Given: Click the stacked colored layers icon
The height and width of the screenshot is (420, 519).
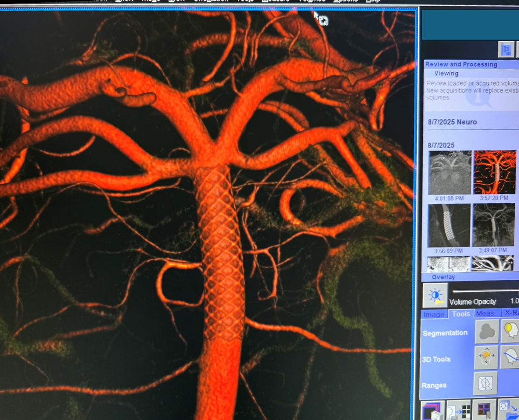Looking at the screenshot, I should pyautogui.click(x=432, y=411).
